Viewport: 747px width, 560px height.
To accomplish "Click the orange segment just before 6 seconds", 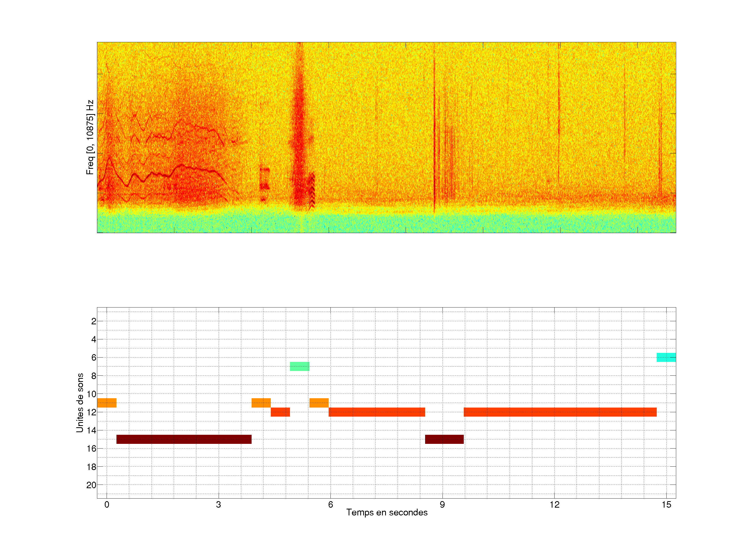I will 319,403.
